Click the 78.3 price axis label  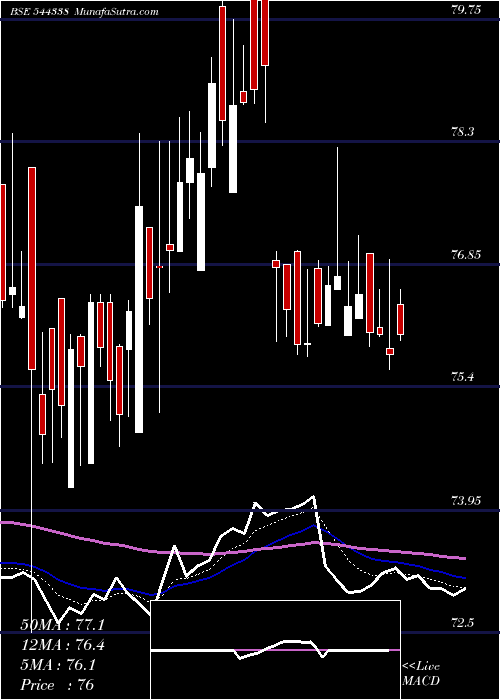463,132
